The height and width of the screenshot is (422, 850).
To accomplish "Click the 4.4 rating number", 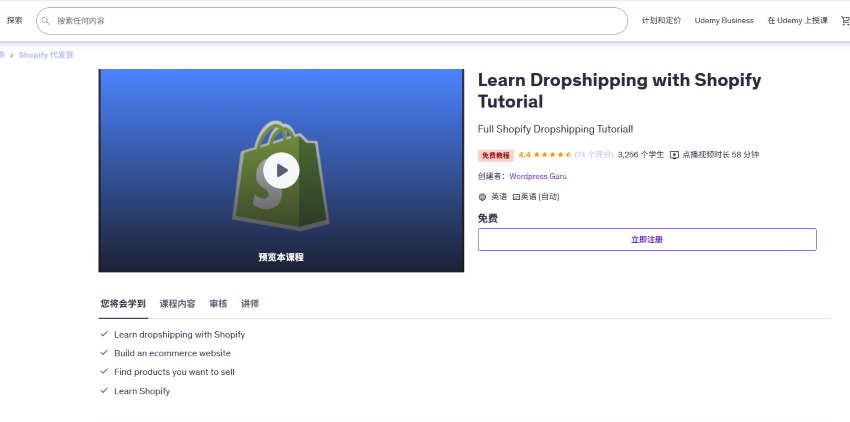I will coord(524,155).
